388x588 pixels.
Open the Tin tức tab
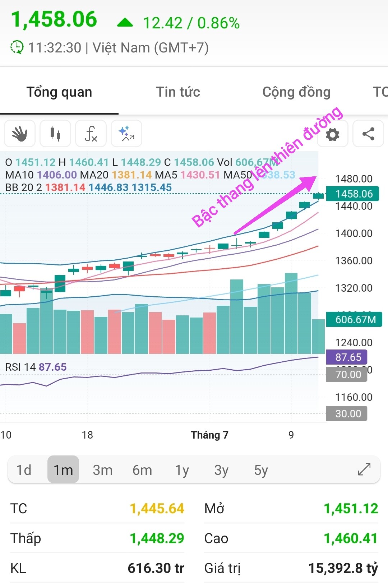coord(178,92)
